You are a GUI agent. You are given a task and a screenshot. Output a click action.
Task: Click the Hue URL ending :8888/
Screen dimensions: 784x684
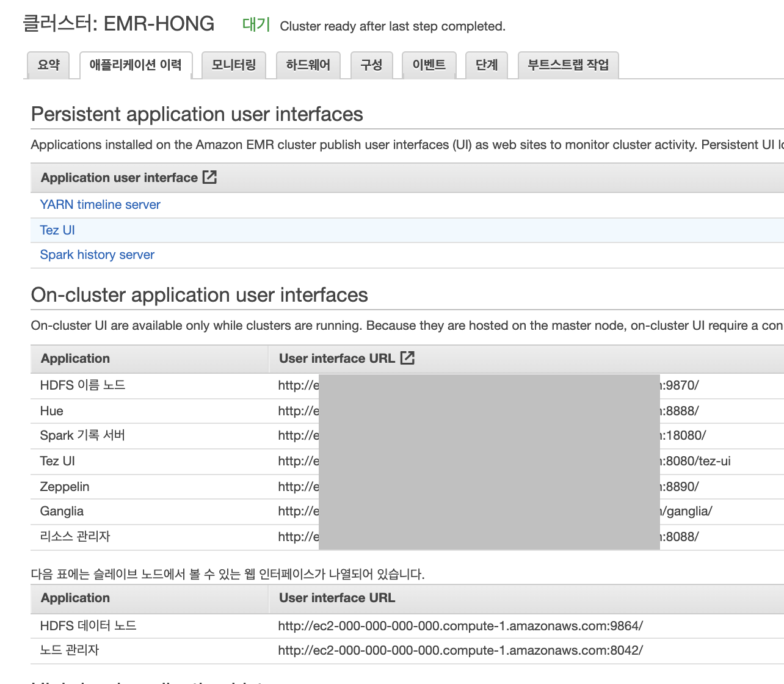[488, 411]
